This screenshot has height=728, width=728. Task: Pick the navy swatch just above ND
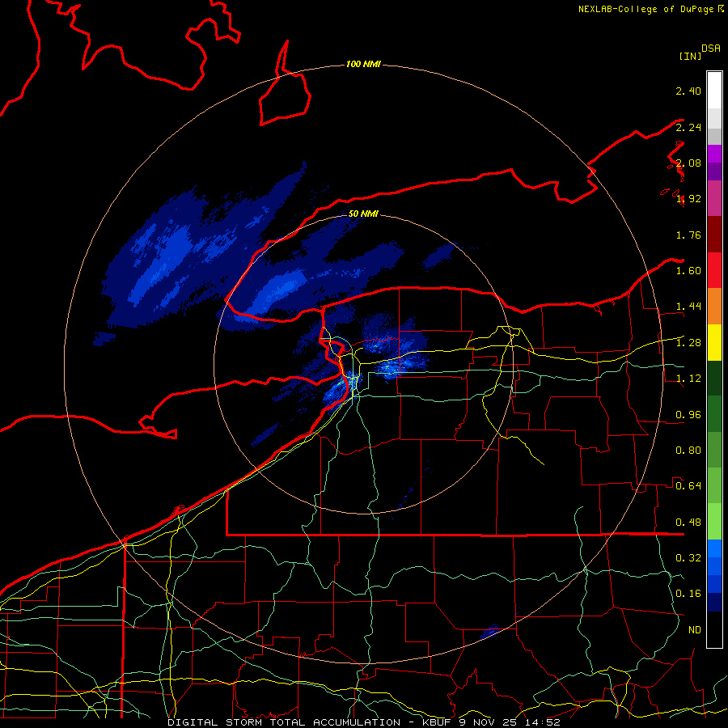[714, 603]
